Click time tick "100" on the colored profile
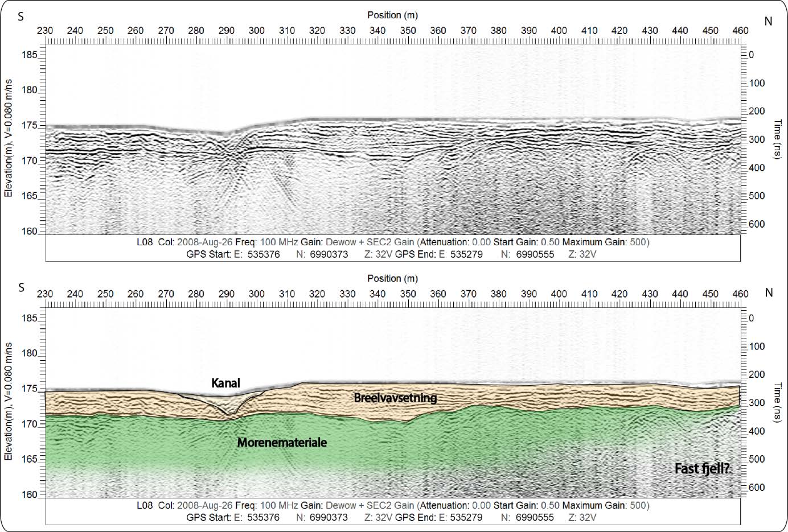This screenshot has height=532, width=788. (757, 346)
